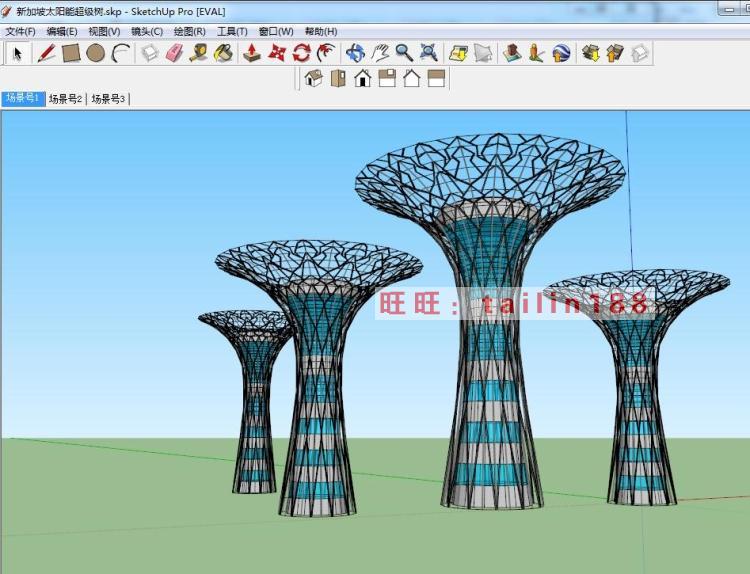750x574 pixels.
Task: Switch to scene tab 场景号1
Action: pos(23,99)
